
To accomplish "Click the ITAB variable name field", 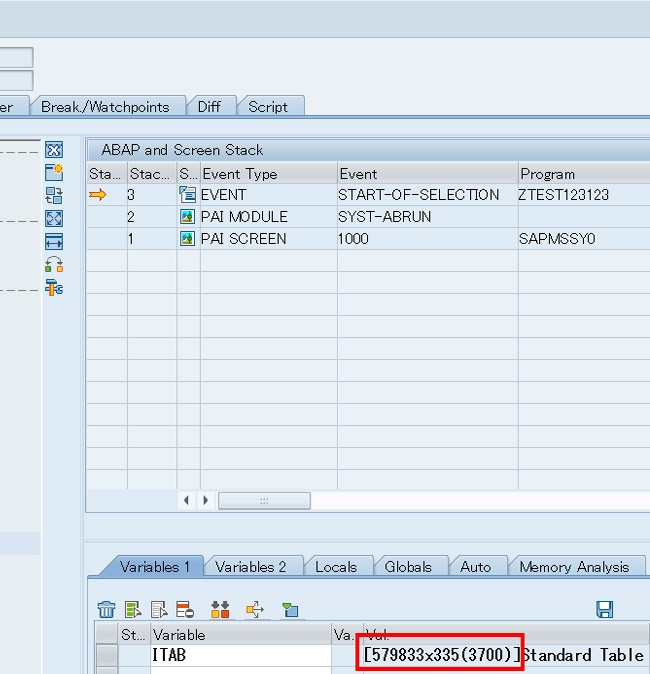I will pos(241,655).
